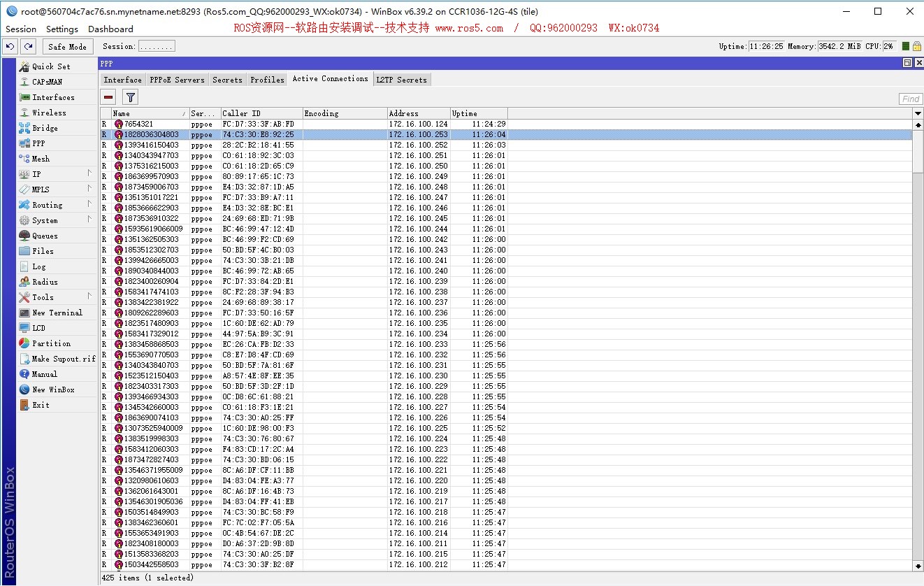Expand the Routing submenu
924x586 pixels.
[x=47, y=205]
